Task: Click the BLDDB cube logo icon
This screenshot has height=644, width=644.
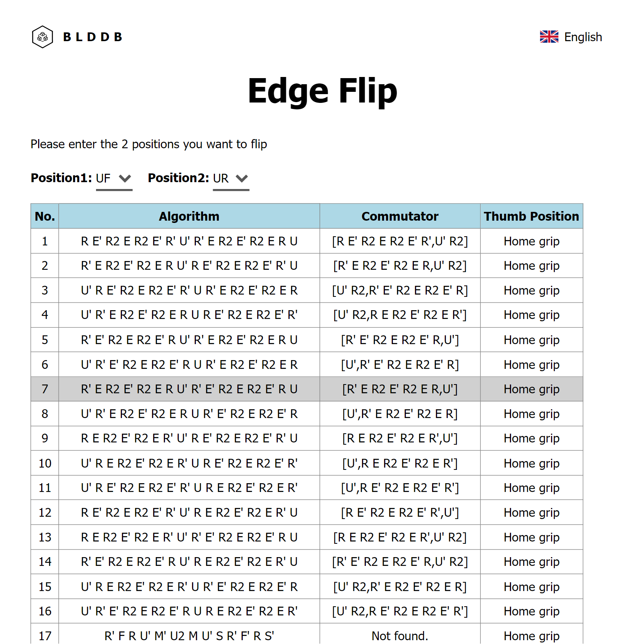Action: [42, 37]
